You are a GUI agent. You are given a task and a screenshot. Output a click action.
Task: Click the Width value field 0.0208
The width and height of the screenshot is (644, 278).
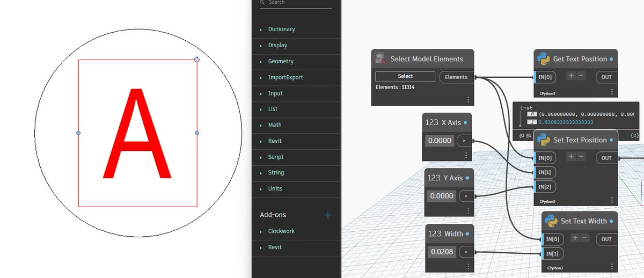point(442,252)
